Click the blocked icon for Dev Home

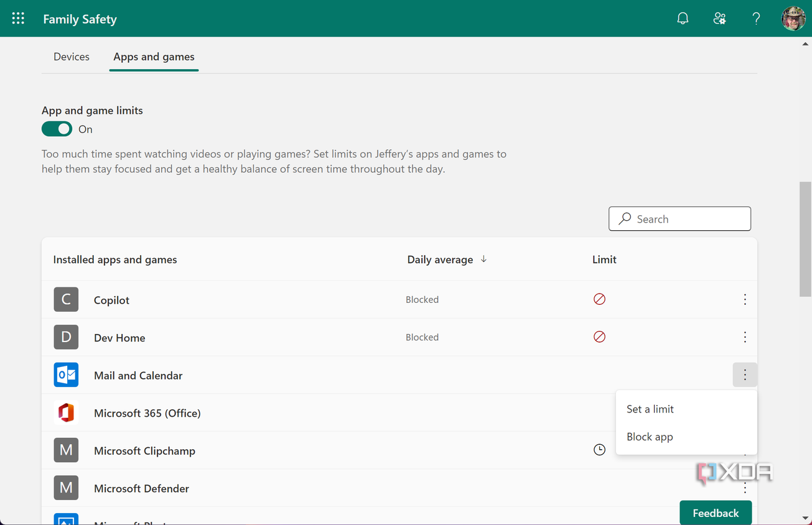(x=599, y=337)
